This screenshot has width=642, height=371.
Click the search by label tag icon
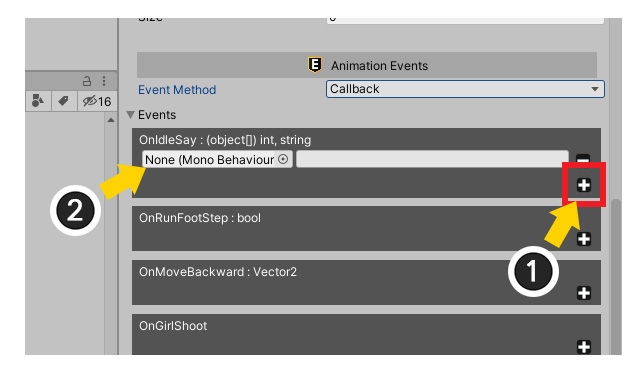[x=63, y=101]
